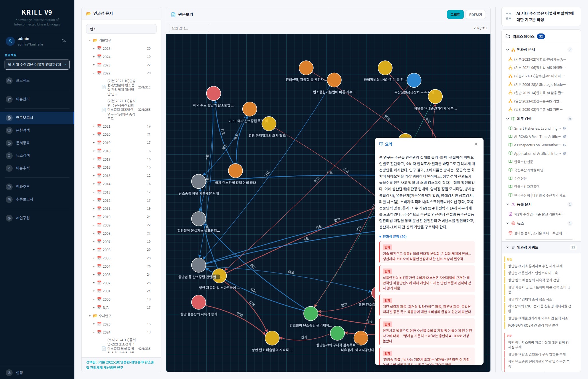Open 설정 settings gear icon
The height and width of the screenshot is (379, 588).
point(9,373)
